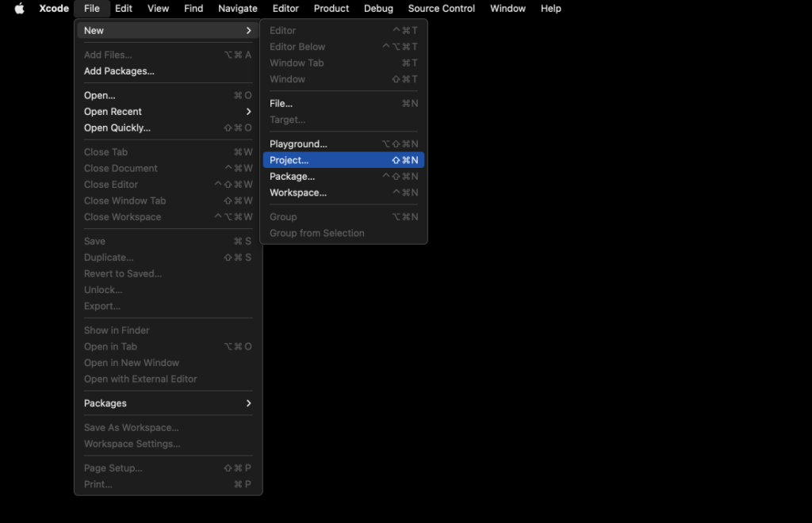Viewport: 812px width, 523px height.
Task: Click the dimmed Window item in New submenu
Action: (x=343, y=79)
